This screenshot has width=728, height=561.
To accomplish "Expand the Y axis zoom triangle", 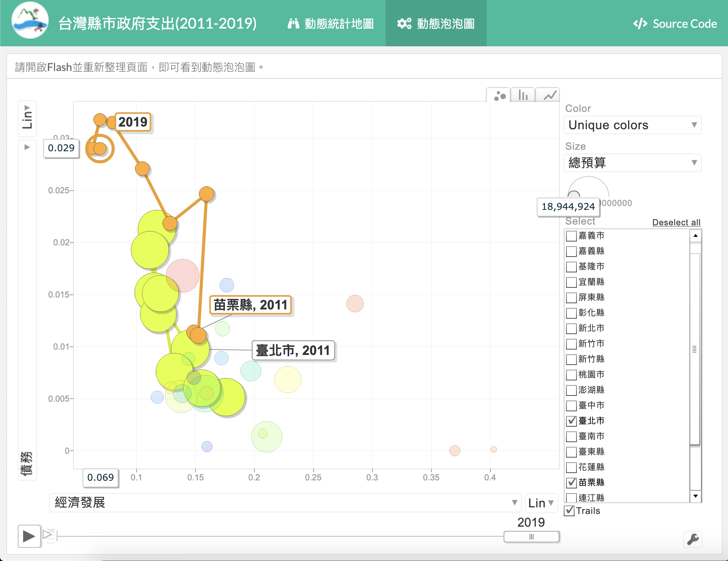I will (27, 147).
